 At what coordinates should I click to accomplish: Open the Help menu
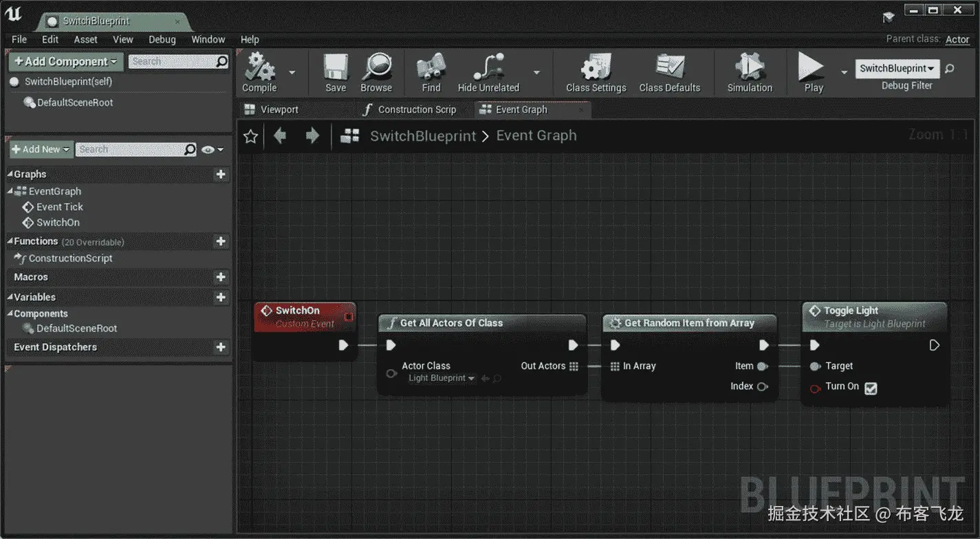pyautogui.click(x=250, y=39)
